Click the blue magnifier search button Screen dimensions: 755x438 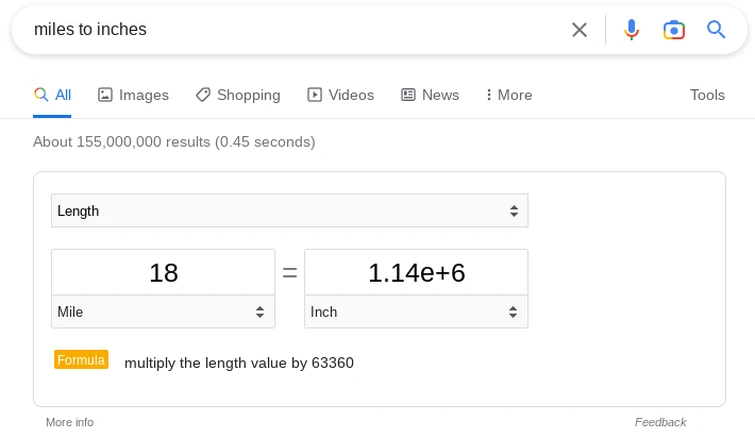pyautogui.click(x=716, y=30)
